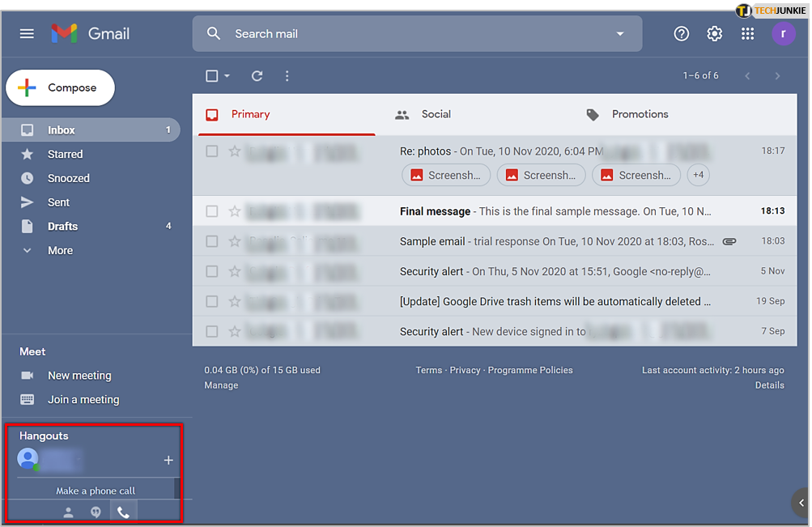
Task: Switch to the Promotions tab
Action: click(x=640, y=114)
